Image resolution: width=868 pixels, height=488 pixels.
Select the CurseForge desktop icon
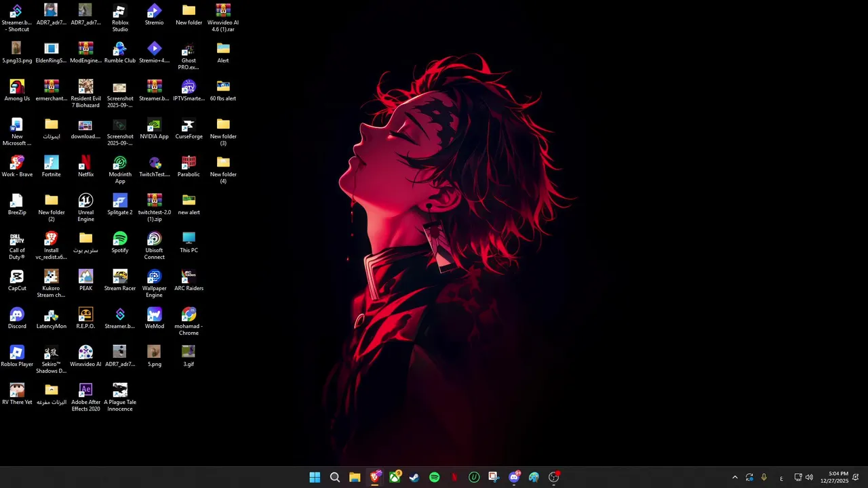pyautogui.click(x=189, y=129)
